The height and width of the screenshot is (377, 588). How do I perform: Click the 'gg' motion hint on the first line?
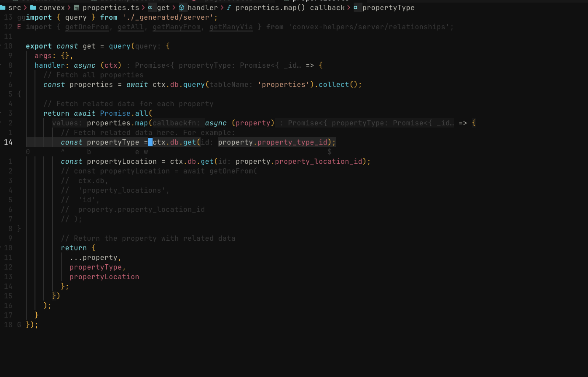pos(21,17)
